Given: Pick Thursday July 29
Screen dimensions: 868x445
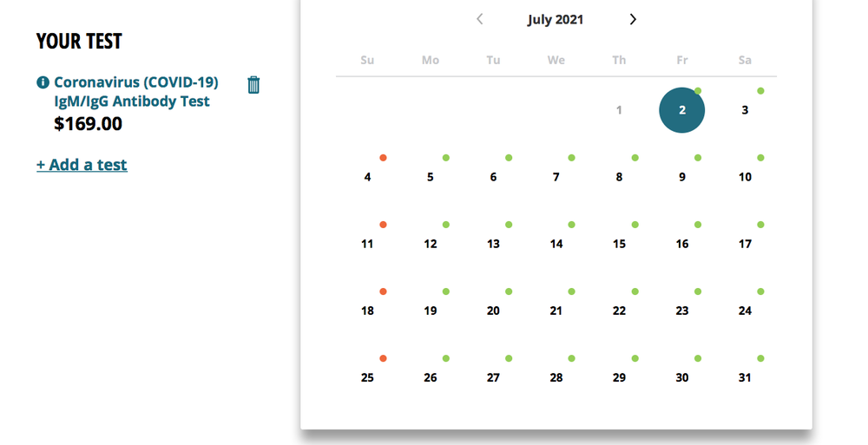Looking at the screenshot, I should pyautogui.click(x=619, y=377).
